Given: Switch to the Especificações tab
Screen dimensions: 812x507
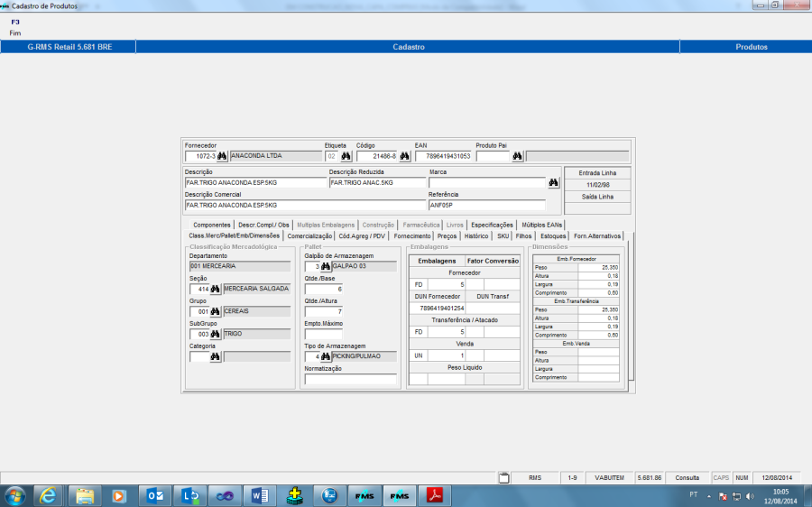Looking at the screenshot, I should click(492, 225).
